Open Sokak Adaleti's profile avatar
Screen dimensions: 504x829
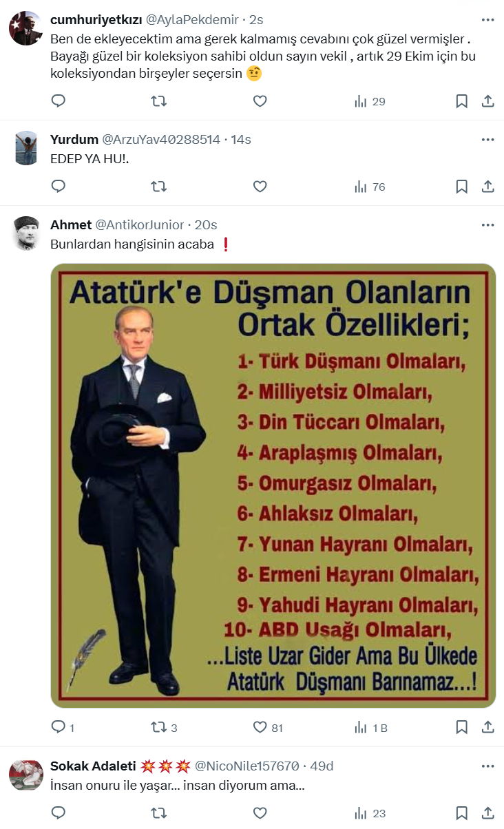point(26,776)
